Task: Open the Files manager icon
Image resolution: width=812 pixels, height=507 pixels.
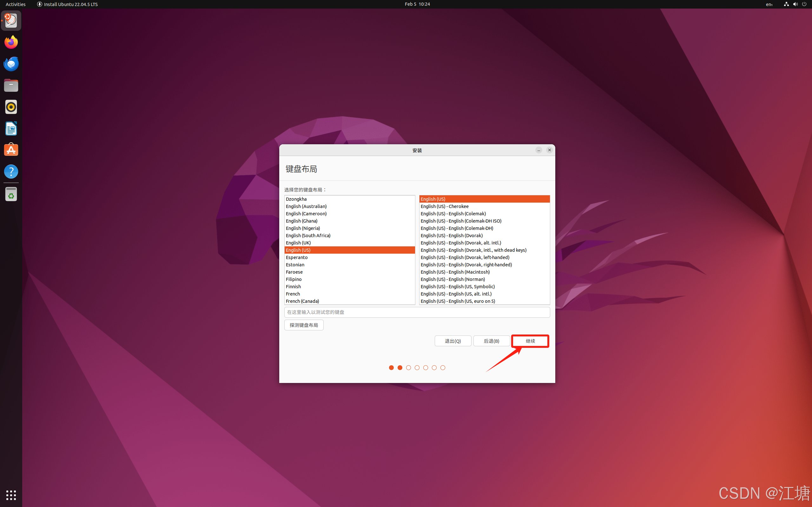Action: (x=11, y=86)
